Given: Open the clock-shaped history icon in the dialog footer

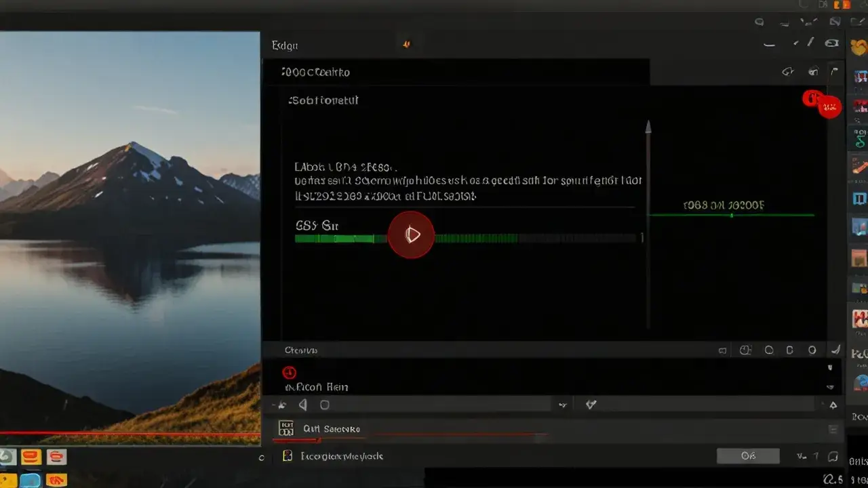Looking at the screenshot, I should (x=745, y=350).
